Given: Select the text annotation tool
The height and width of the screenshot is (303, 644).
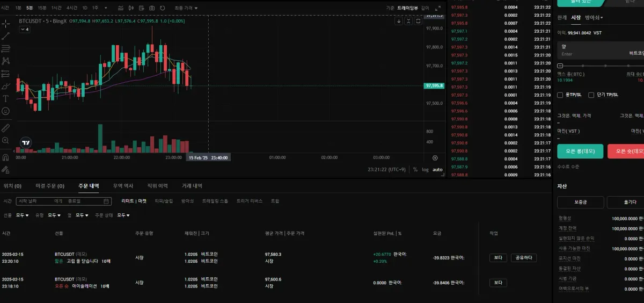Looking at the screenshot, I should pyautogui.click(x=5, y=98).
